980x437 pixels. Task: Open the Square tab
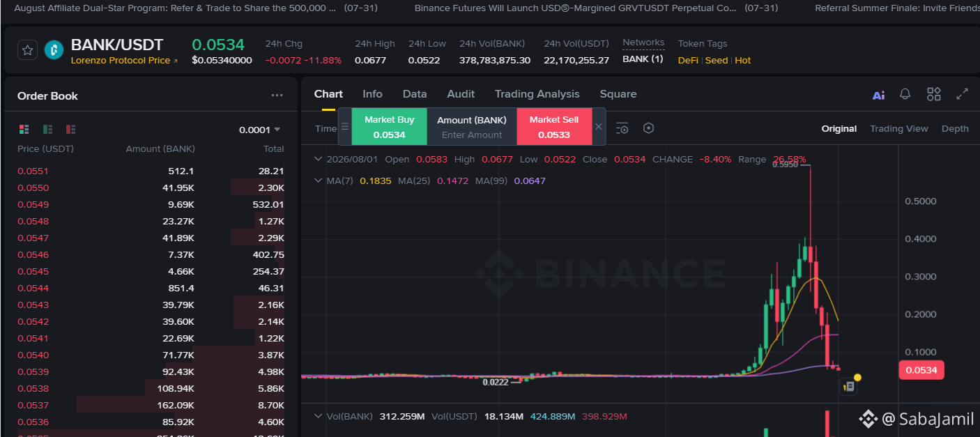(x=618, y=94)
